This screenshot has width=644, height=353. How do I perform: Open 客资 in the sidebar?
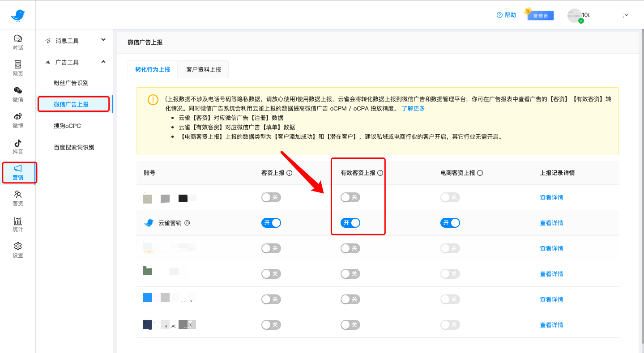pos(18,198)
